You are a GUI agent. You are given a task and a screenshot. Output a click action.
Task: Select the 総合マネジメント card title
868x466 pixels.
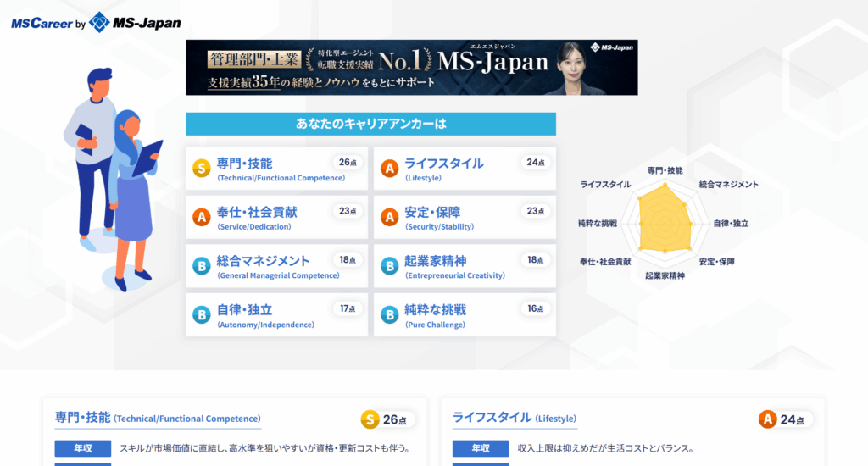(263, 261)
